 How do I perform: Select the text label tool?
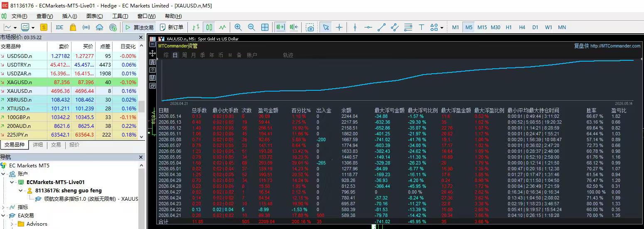(421, 27)
